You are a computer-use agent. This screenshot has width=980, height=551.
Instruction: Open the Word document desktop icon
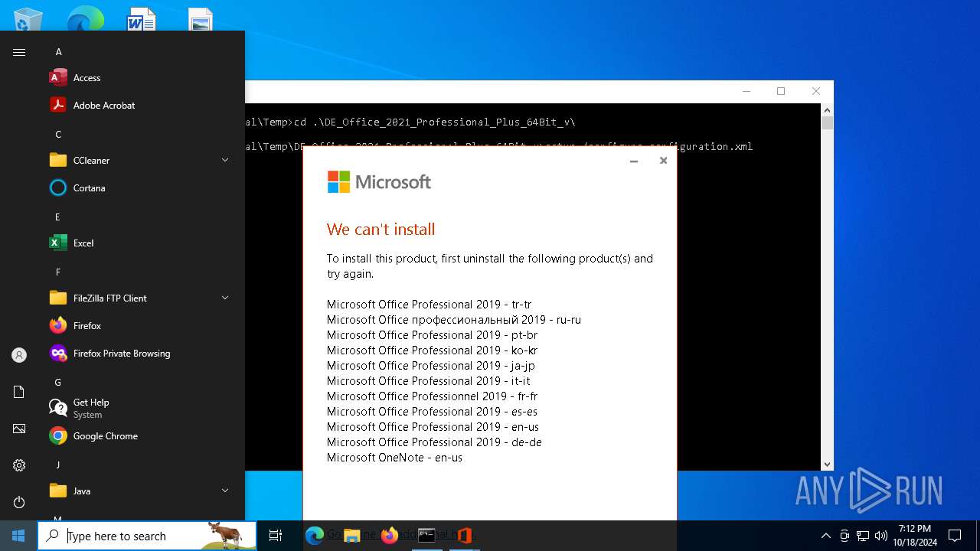click(142, 18)
